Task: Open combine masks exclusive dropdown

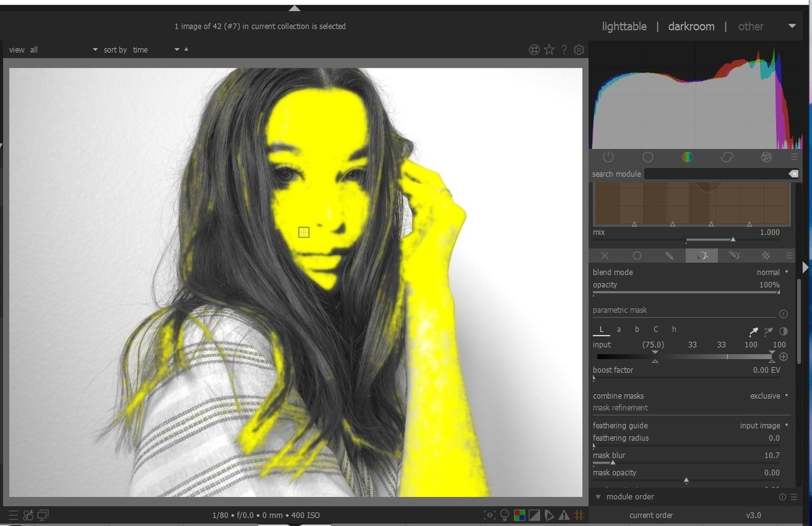Action: pyautogui.click(x=691, y=396)
